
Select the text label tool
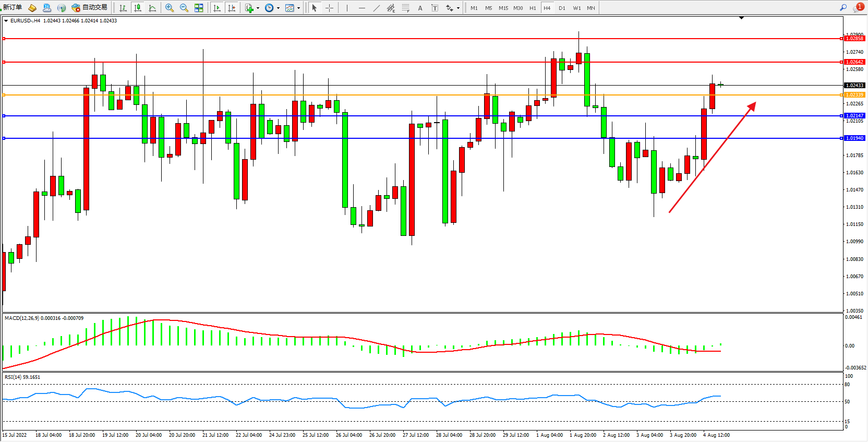[x=435, y=8]
